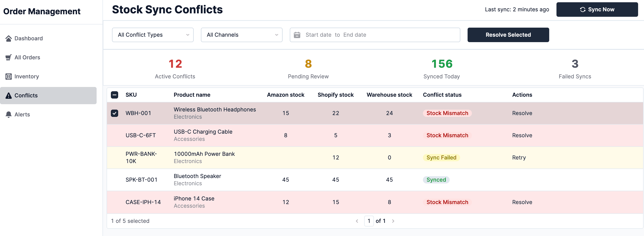Go to next page arrow

[393, 221]
